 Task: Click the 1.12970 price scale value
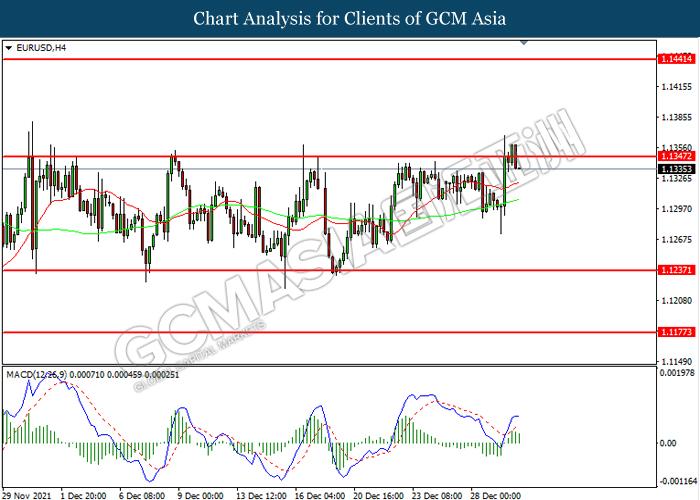coord(676,209)
